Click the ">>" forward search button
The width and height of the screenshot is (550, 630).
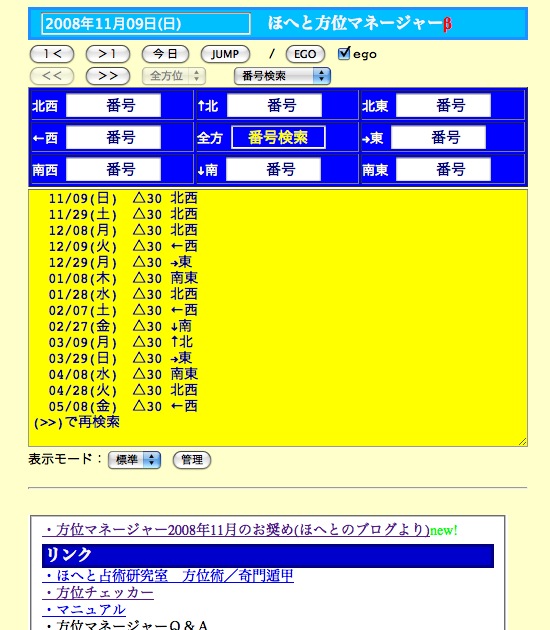(x=108, y=76)
